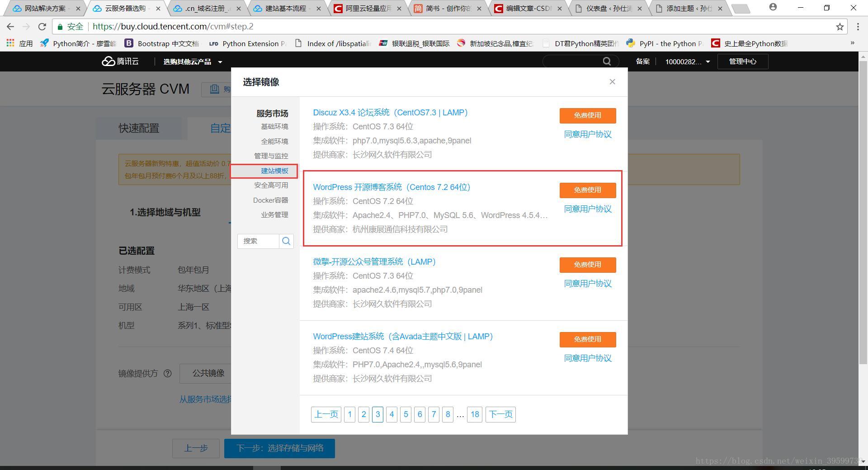Open 同意用户协议 for Discuz X3.4

[588, 134]
